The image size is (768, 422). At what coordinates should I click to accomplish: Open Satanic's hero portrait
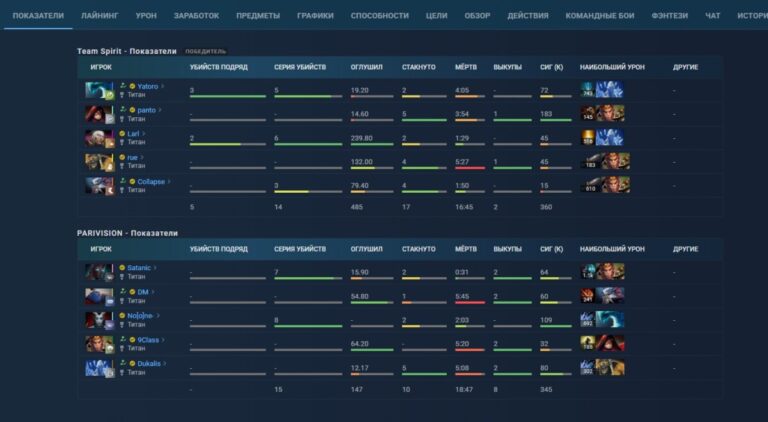100,272
